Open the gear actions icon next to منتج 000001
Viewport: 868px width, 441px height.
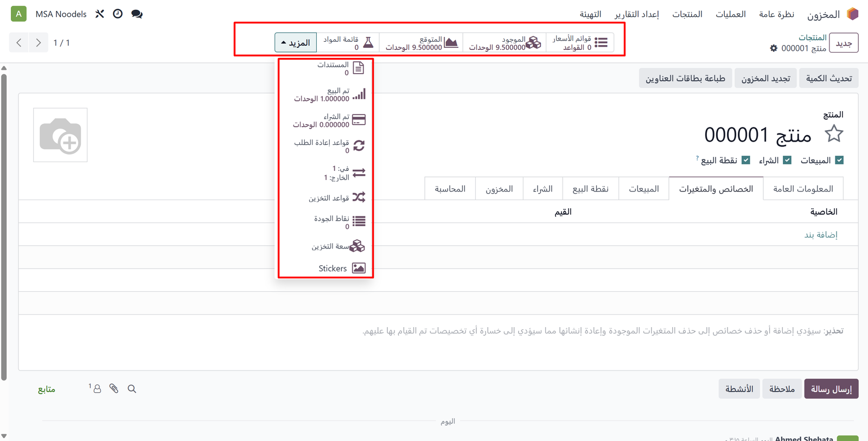(774, 48)
